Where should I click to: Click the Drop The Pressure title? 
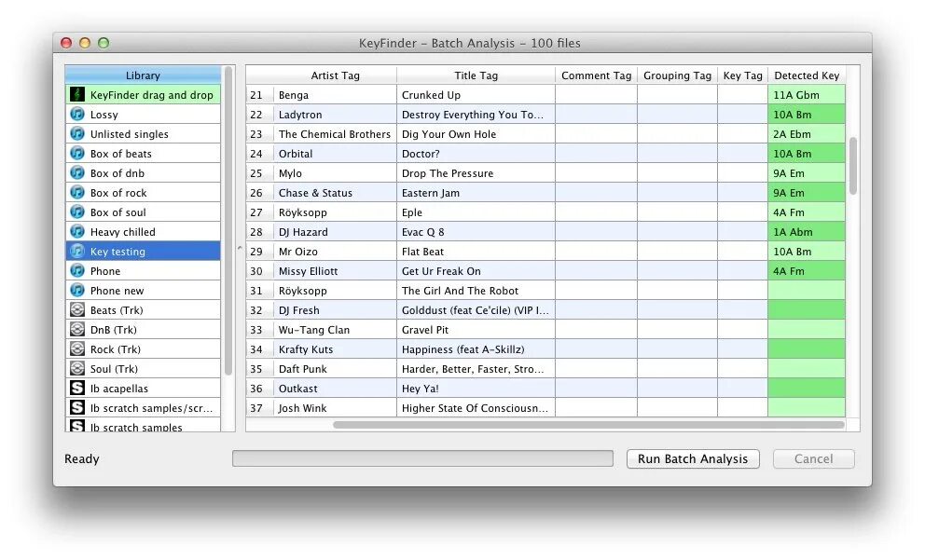448,173
